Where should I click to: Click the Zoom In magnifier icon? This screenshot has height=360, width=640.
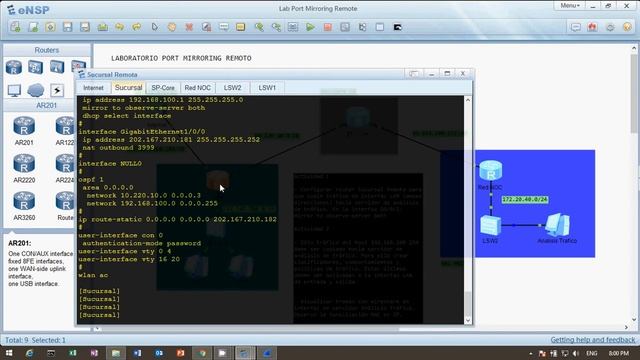[259, 27]
